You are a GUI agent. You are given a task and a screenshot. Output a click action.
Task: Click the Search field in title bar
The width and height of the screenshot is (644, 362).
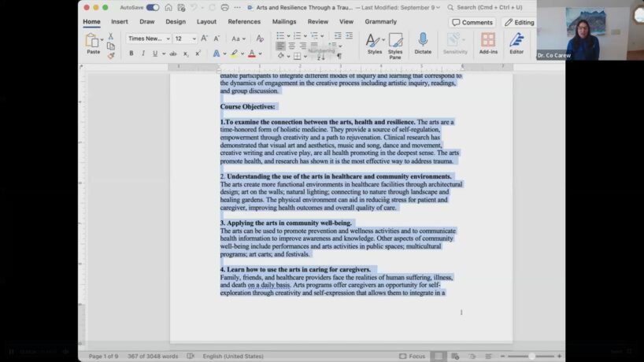[488, 7]
